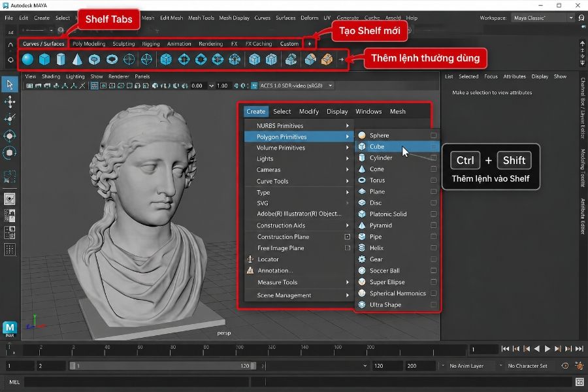This screenshot has height=392, width=588.
Task: Switch to the Rigging shelf tab
Action: click(151, 44)
